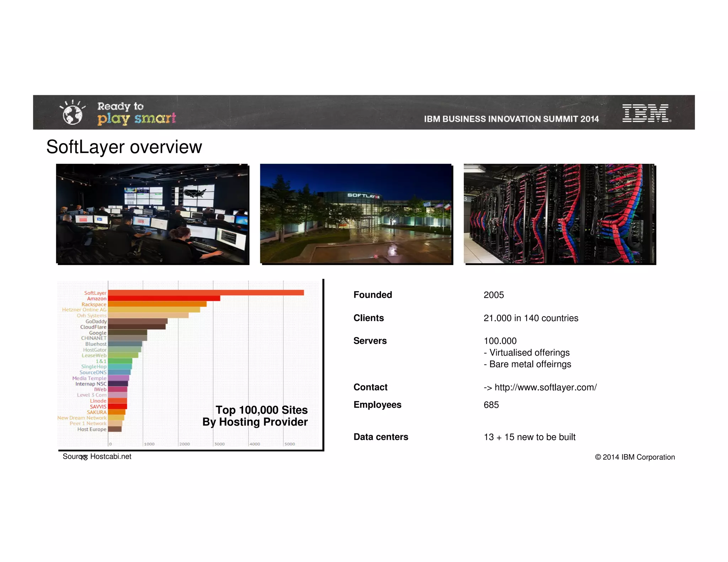Image resolution: width=728 pixels, height=562 pixels.
Task: Select the founded year '2005'
Action: click(494, 295)
